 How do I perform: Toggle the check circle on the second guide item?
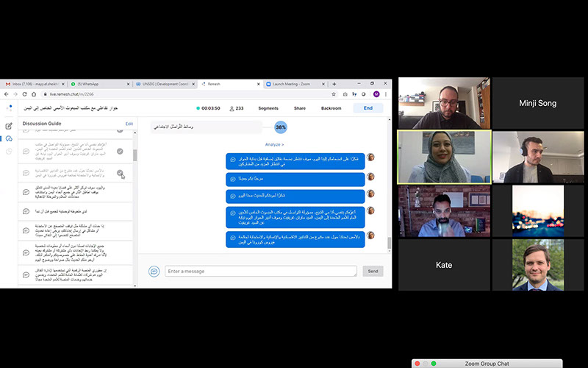point(120,151)
